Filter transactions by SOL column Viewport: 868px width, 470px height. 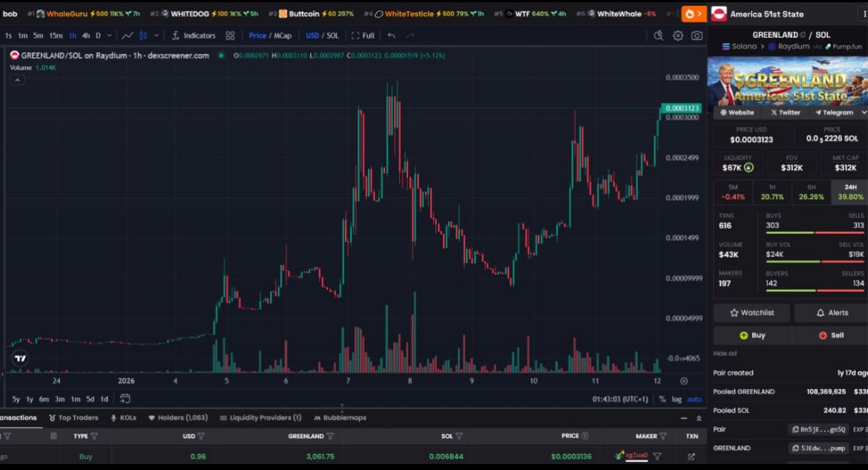[459, 436]
